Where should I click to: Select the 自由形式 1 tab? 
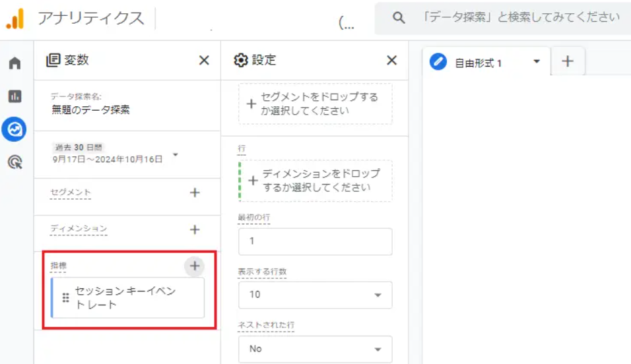478,63
